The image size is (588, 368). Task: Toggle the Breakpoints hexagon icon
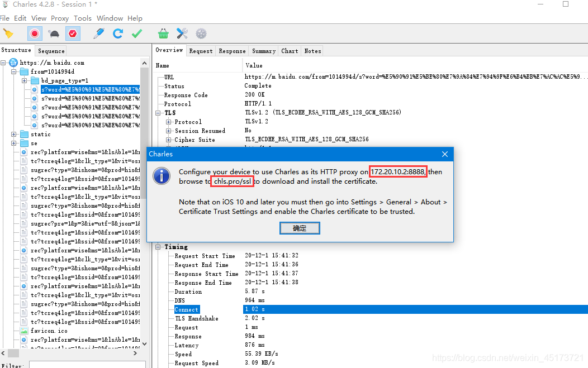pos(73,34)
